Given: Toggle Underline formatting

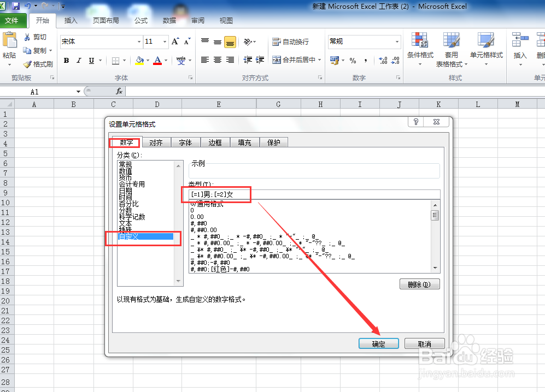Looking at the screenshot, I should tap(91, 61).
